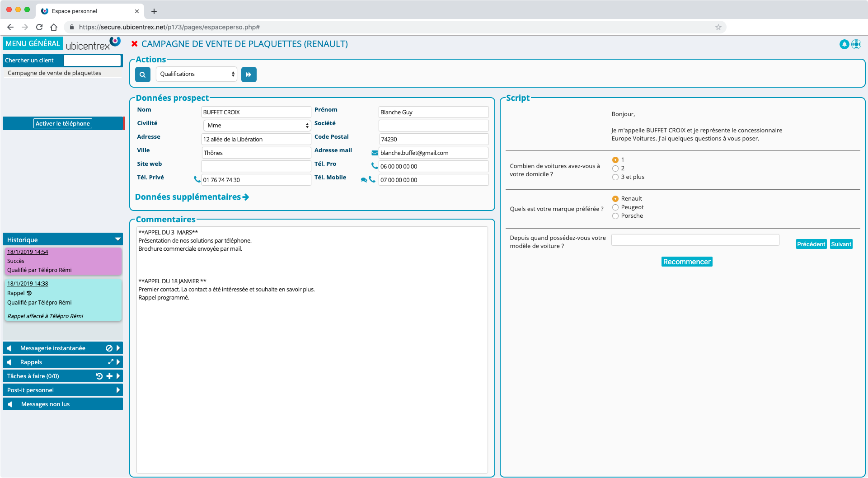The width and height of the screenshot is (868, 478).
Task: Select Renault as preferred brand
Action: [x=615, y=199]
